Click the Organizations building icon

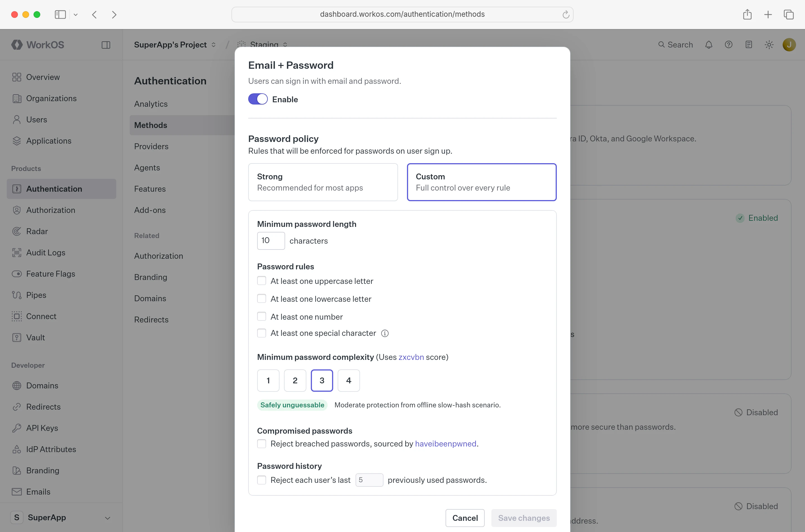[x=16, y=98]
